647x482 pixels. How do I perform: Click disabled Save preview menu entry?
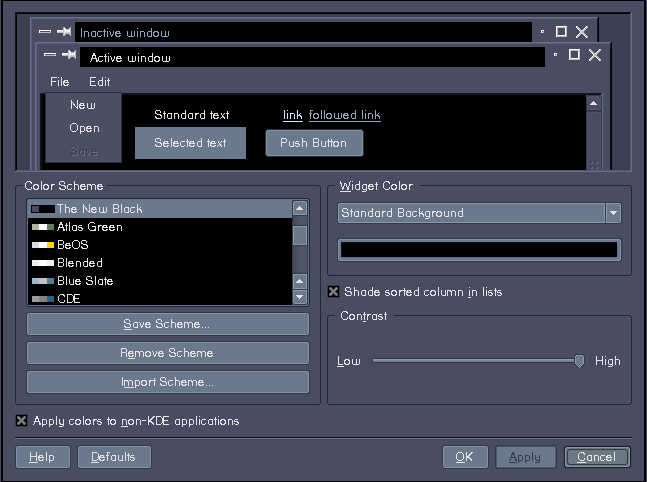84,151
